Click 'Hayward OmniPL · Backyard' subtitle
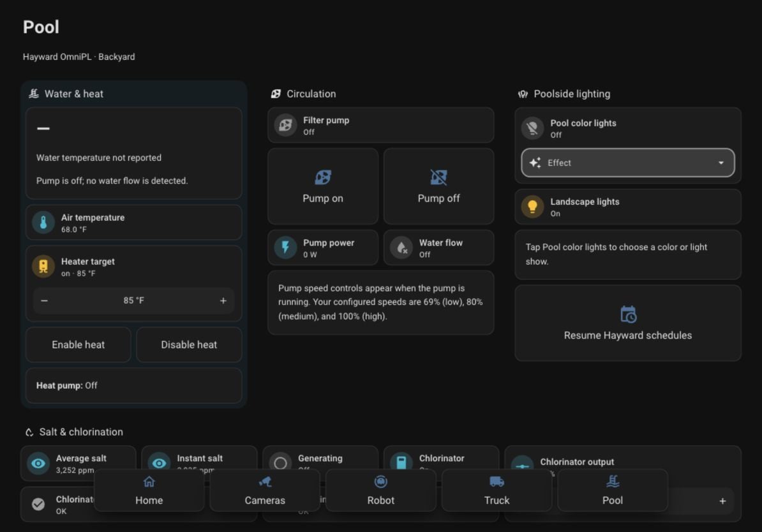Screen dimensions: 762x532 (x=78, y=57)
